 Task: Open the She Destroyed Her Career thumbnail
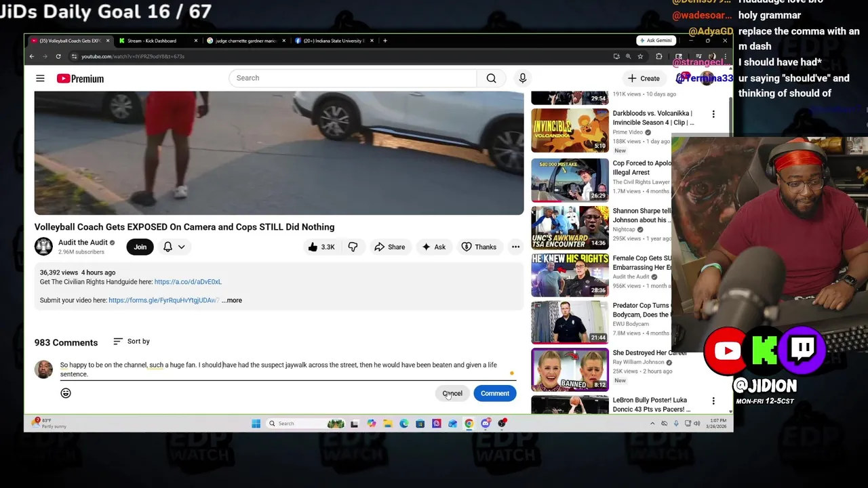pyautogui.click(x=570, y=369)
